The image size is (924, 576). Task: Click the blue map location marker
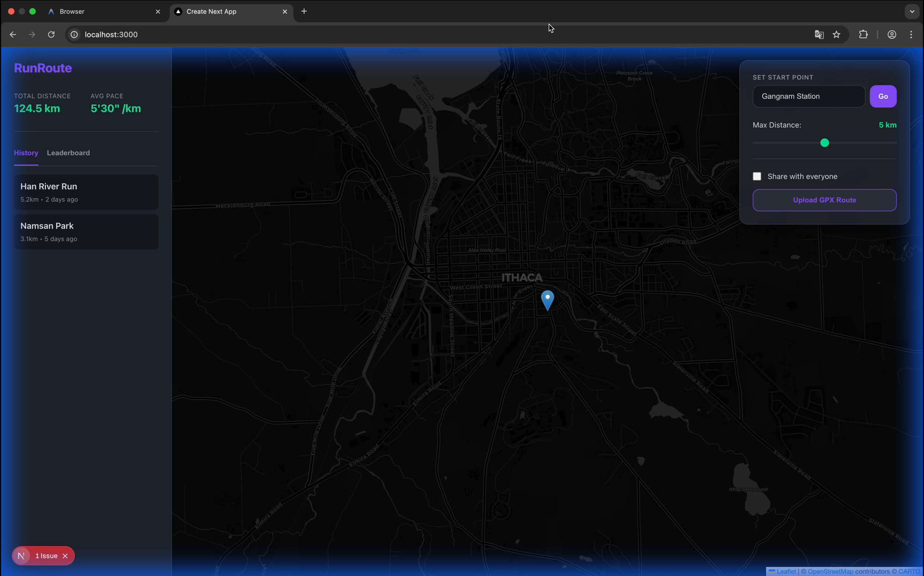[547, 299]
